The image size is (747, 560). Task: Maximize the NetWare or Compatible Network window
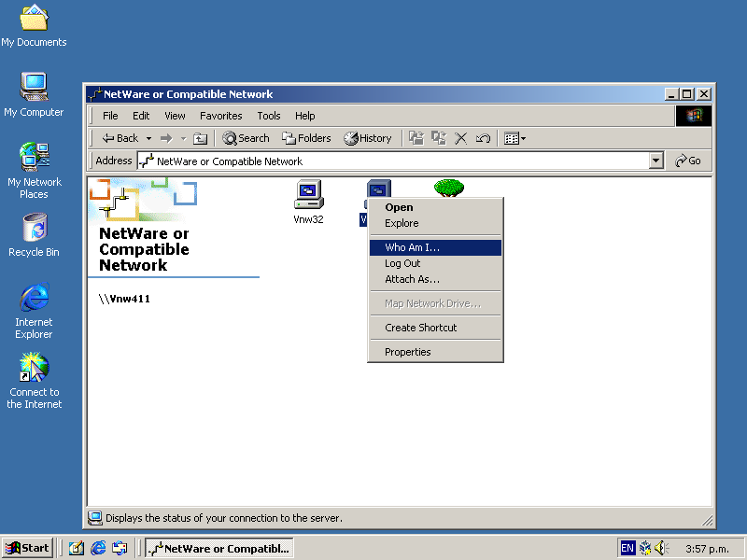pos(687,94)
